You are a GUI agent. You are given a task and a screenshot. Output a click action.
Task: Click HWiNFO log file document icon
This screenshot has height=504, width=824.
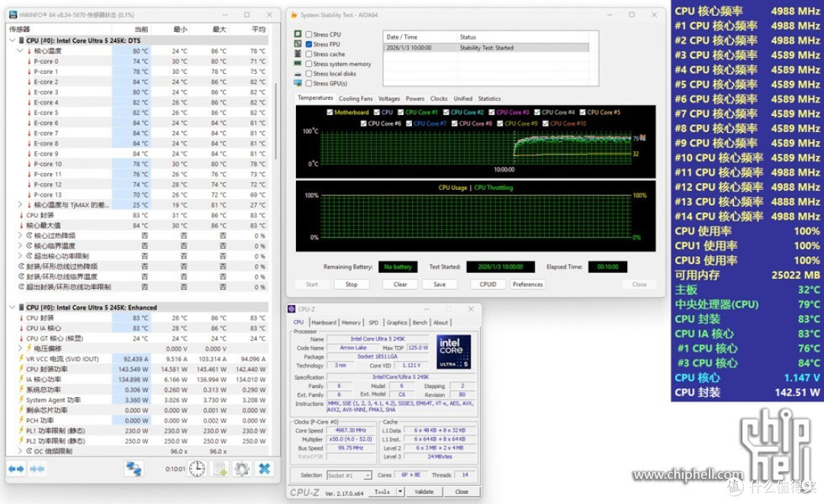(x=220, y=469)
